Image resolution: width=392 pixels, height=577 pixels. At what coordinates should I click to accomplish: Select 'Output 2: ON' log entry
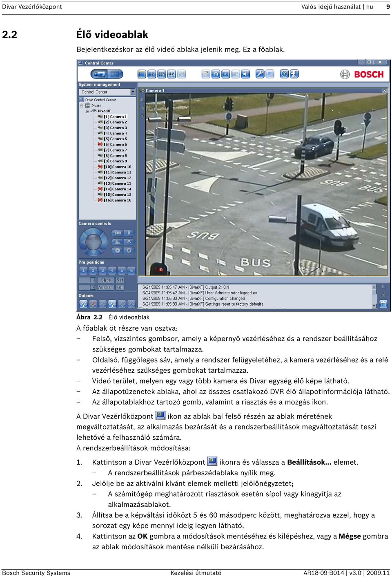pos(186,287)
